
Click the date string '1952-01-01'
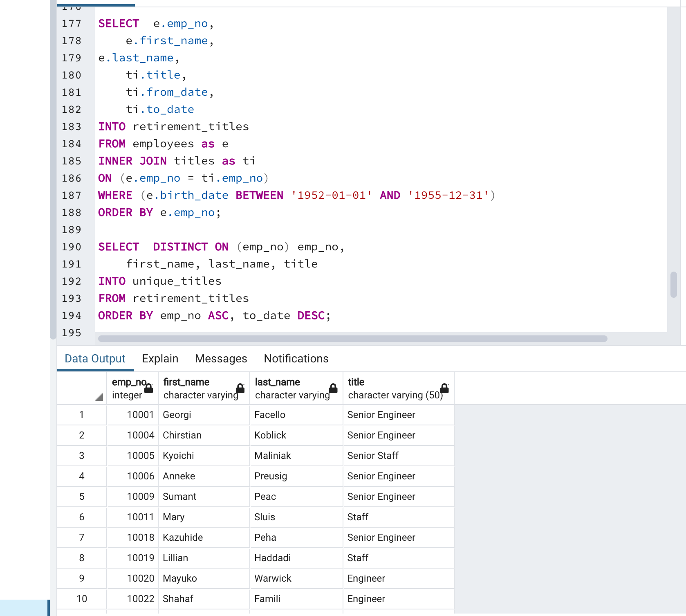point(332,196)
